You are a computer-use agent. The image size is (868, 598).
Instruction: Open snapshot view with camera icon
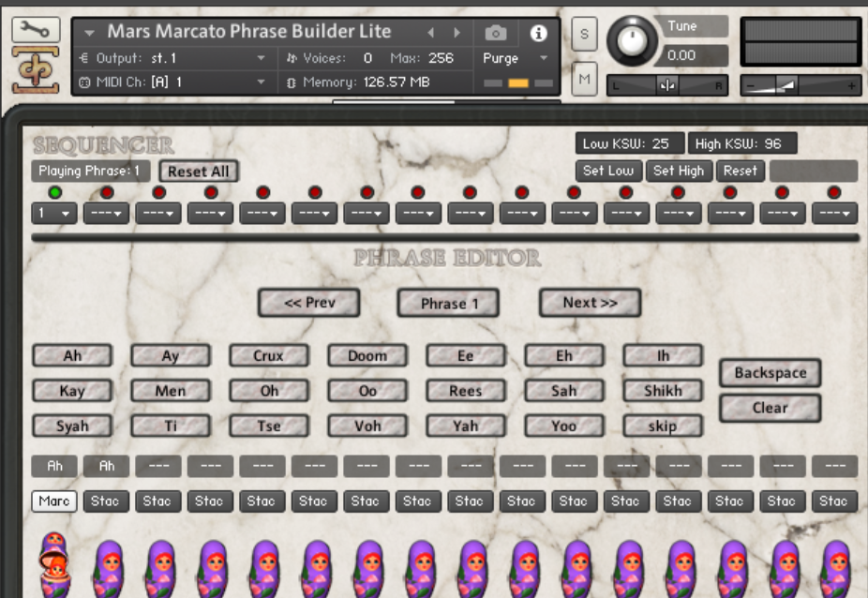pos(496,33)
